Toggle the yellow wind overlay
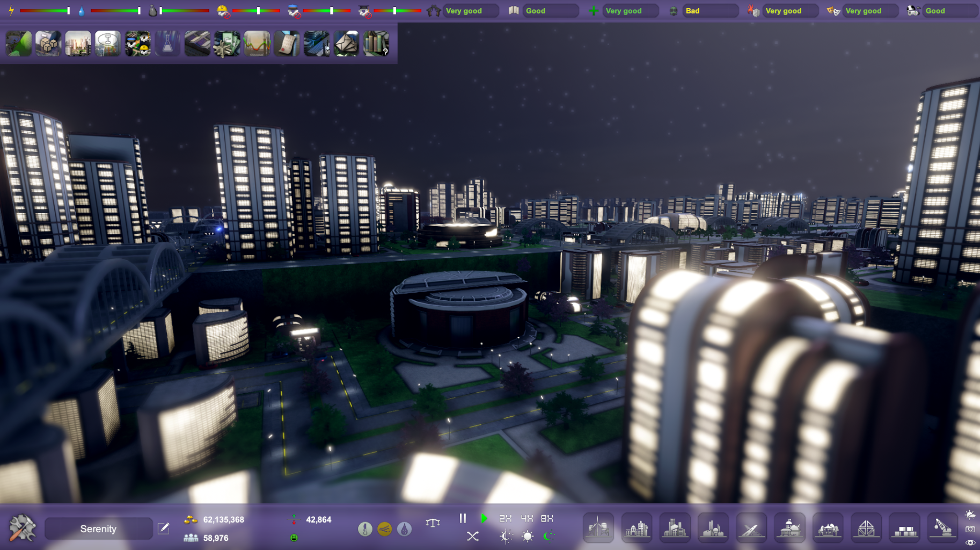The width and height of the screenshot is (980, 550). pos(385,529)
